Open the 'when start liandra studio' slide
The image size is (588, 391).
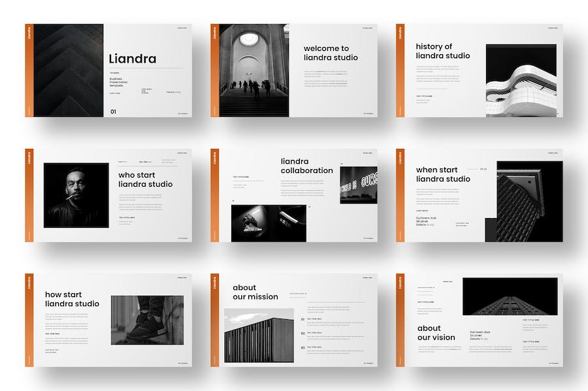[x=480, y=195]
